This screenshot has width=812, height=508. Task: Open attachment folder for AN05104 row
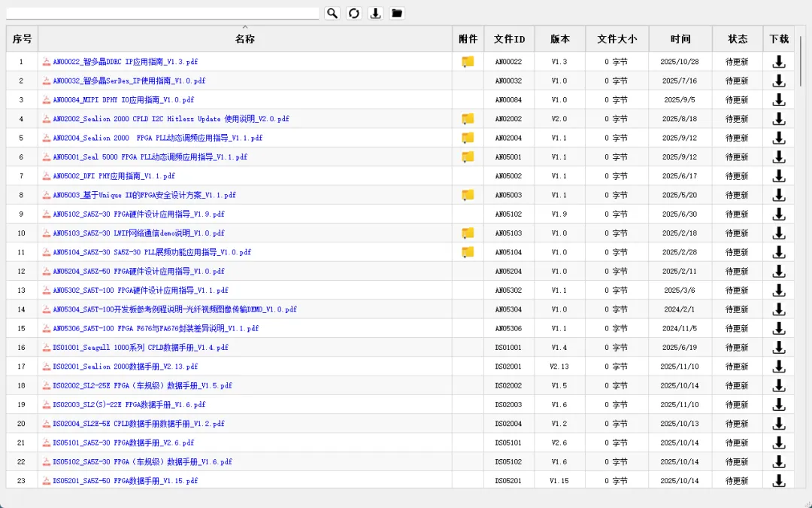coord(468,252)
